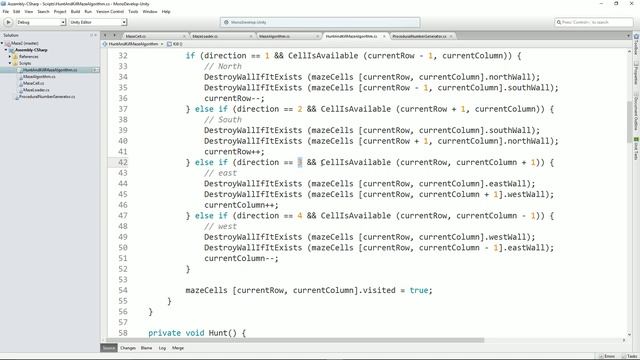Open the Unity Editor target dropdown
This screenshot has height=360, width=640.
coord(98,22)
